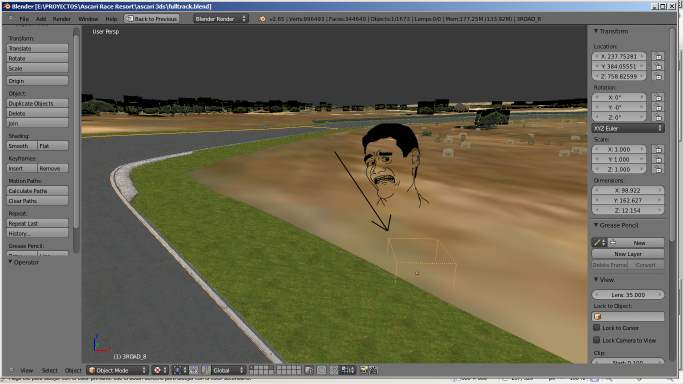
Task: Open the 3D viewport View menu
Action: tap(27, 371)
